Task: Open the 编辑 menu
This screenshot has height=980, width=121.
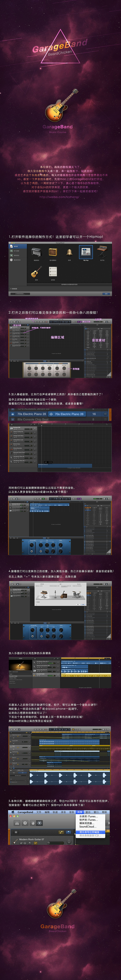Action: (47, 812)
